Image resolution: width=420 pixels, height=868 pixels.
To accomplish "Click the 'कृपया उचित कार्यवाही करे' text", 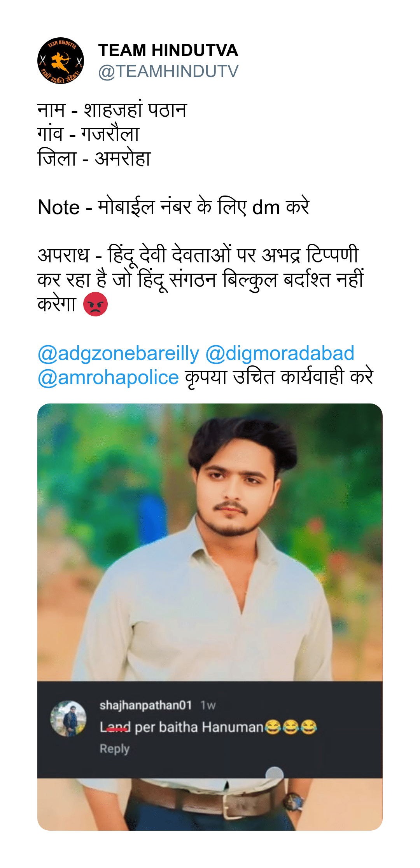I will 279,377.
